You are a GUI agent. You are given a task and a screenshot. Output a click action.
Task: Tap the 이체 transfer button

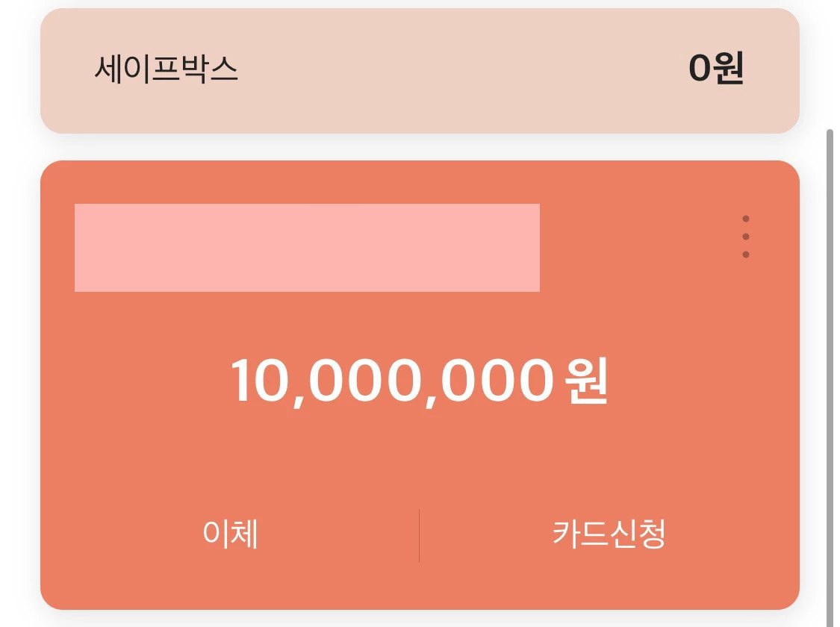pos(231,534)
